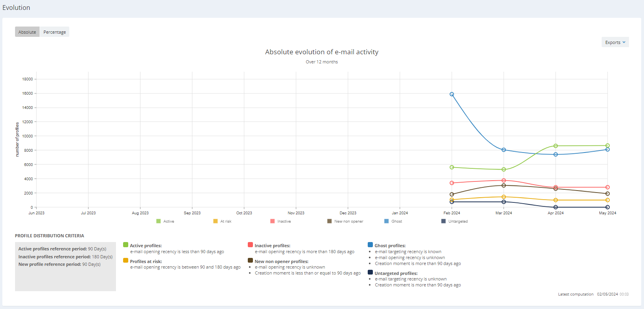The image size is (644, 309).
Task: Click the Active data point at Apr 2024
Action: 556,146
